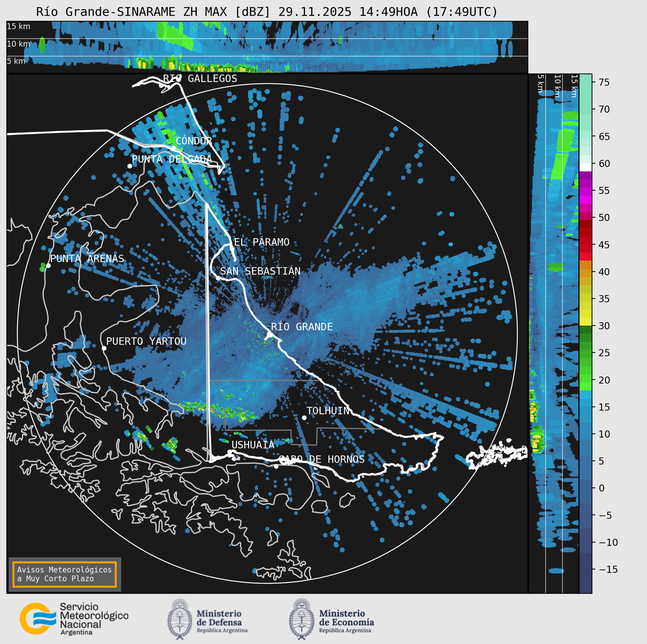Click the Punta Arenas location dot
Viewport: 647px width, 644px height.
click(48, 266)
